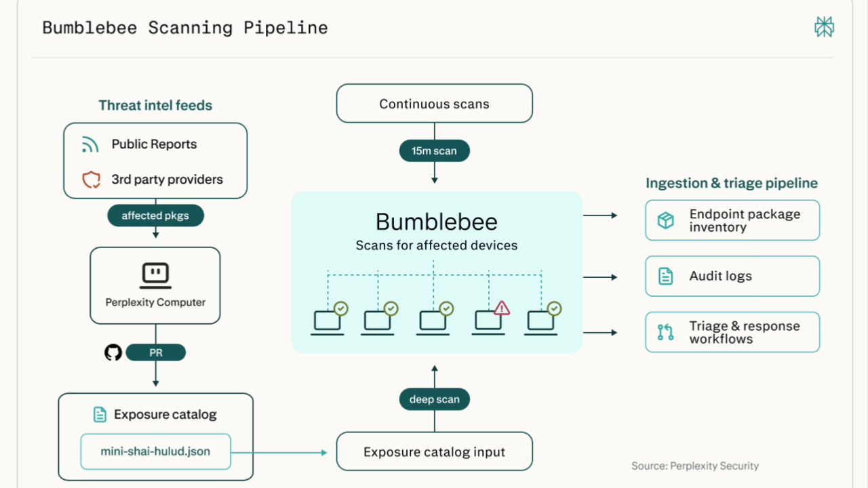Click the cube icon for Endpoint package inventory

pyautogui.click(x=666, y=220)
